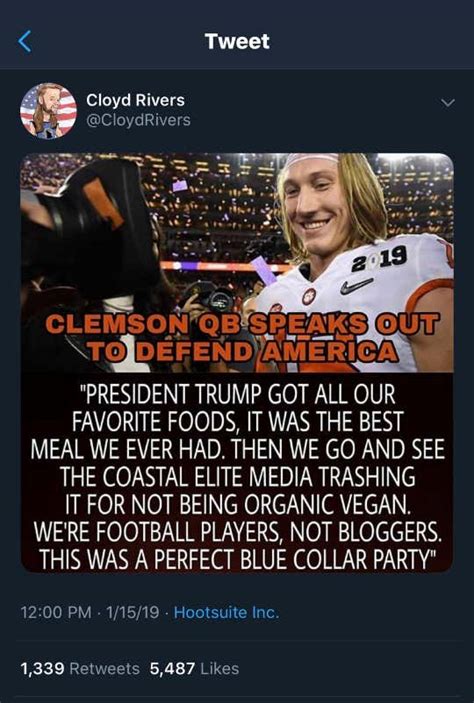Tap the 12:00 PM timestamp
The width and height of the screenshot is (474, 703).
[x=56, y=612]
